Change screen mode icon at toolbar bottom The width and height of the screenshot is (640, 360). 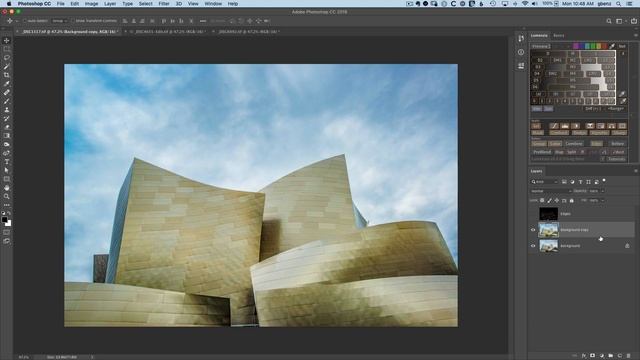[x=7, y=241]
